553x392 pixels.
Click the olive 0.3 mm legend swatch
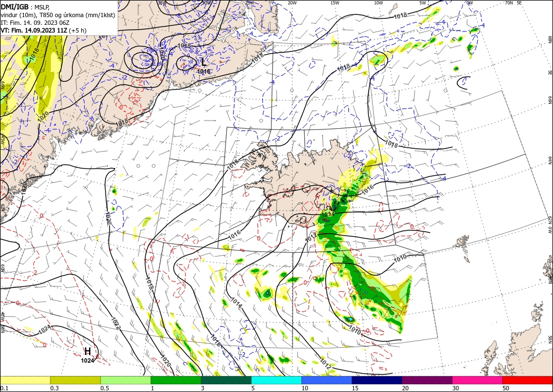coord(75,380)
